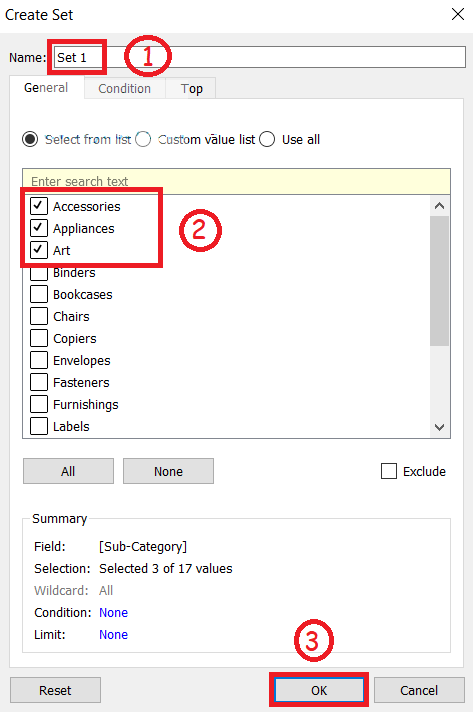The image size is (473, 712).
Task: Open the Condition None link
Action: click(x=113, y=613)
